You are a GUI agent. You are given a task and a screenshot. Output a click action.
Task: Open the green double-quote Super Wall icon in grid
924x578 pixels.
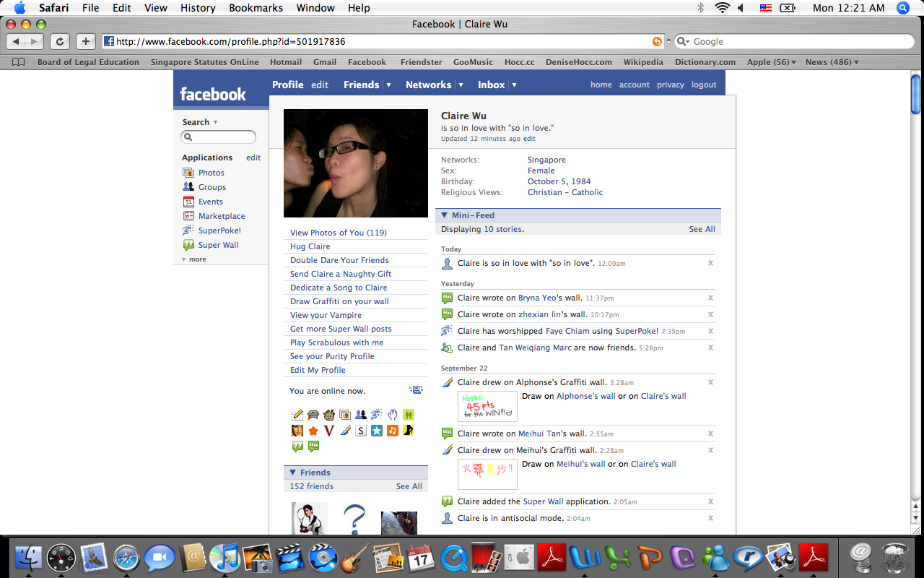coord(297,447)
